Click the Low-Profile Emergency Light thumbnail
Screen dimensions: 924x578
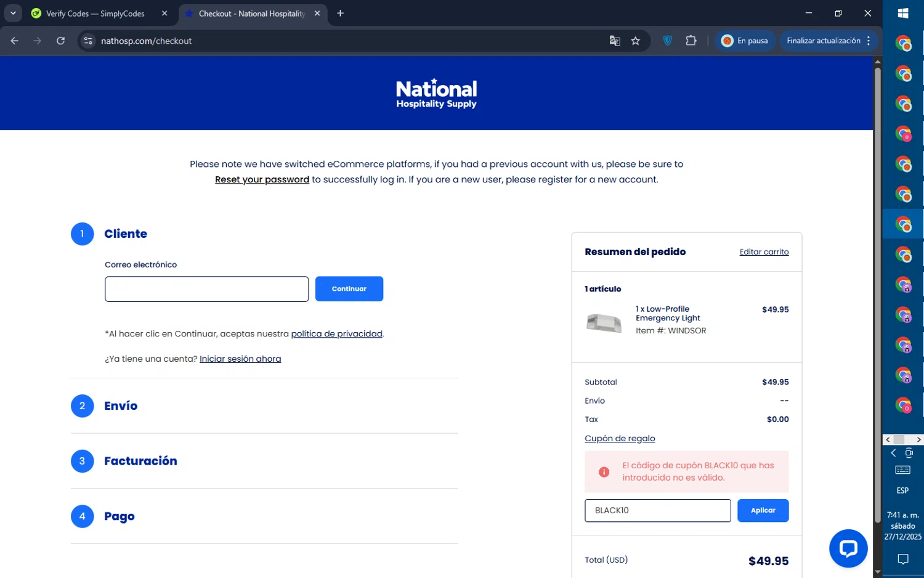[604, 322]
